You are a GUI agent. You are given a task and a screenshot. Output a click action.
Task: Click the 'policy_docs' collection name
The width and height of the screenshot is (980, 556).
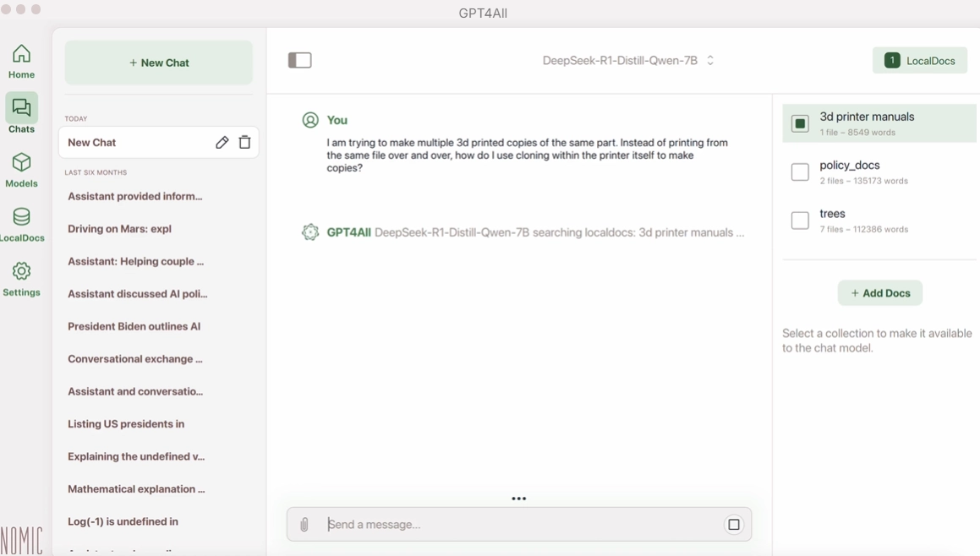pos(850,165)
